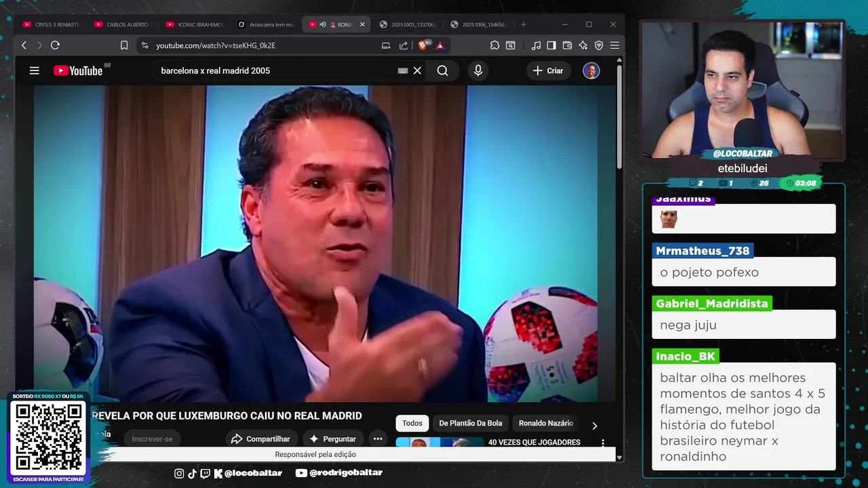Go back in browser history
This screenshot has height=488, width=868.
click(24, 45)
